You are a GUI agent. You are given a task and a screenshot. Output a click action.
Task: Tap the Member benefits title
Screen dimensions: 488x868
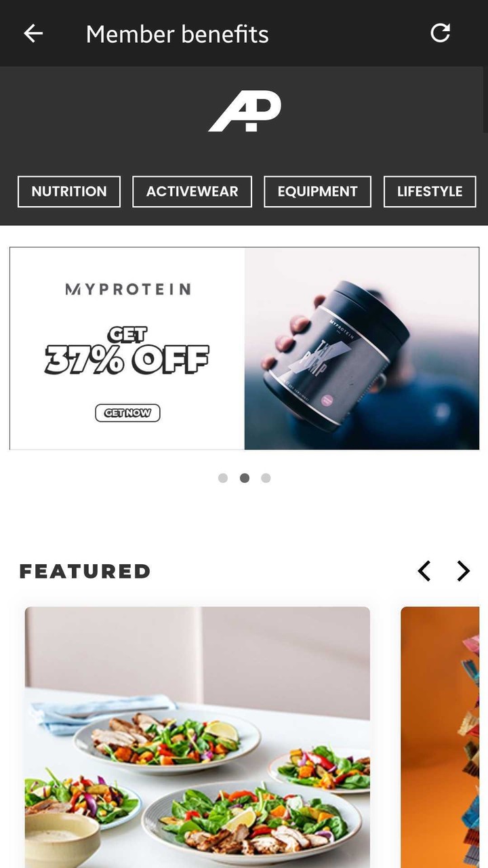(x=177, y=34)
